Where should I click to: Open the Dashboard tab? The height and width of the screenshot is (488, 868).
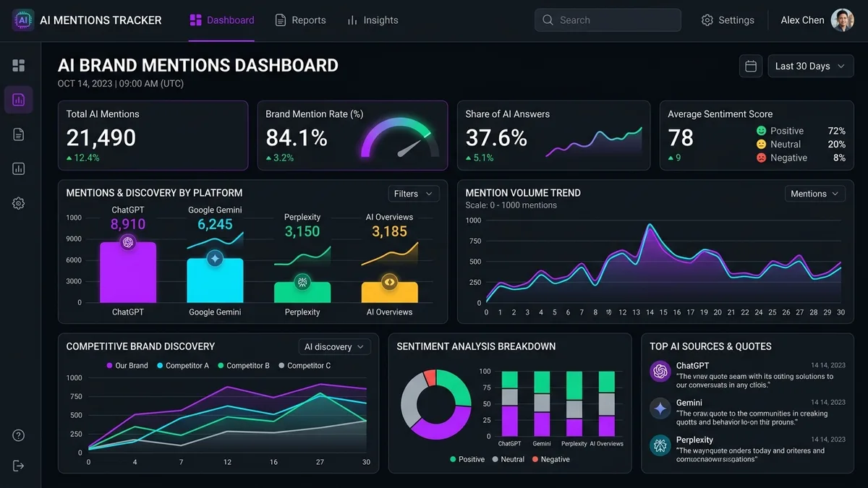point(222,20)
